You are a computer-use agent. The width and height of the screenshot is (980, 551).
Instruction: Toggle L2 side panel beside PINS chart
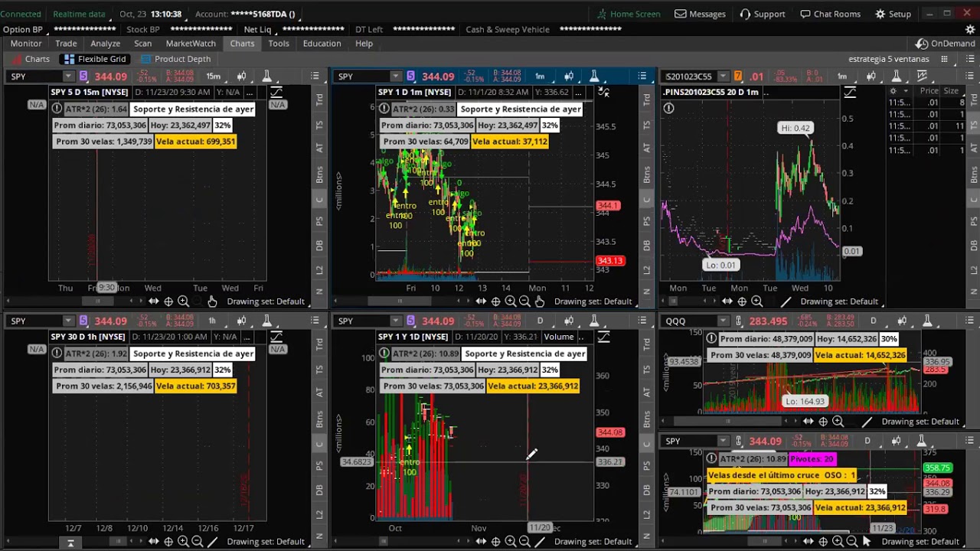tap(973, 270)
